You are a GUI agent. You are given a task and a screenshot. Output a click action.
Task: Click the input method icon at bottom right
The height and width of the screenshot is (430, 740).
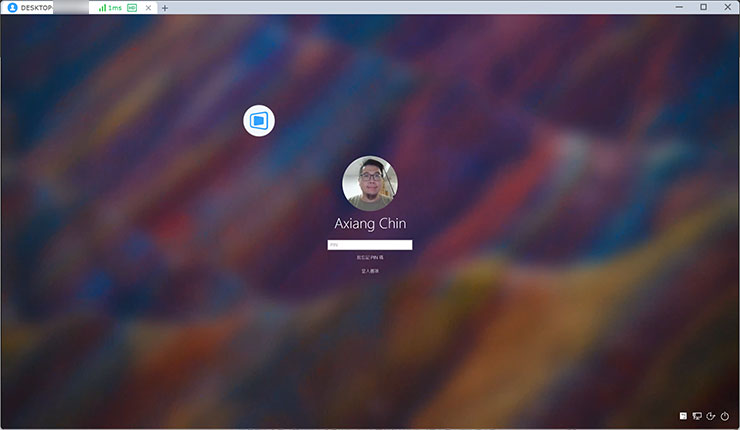[x=683, y=416]
